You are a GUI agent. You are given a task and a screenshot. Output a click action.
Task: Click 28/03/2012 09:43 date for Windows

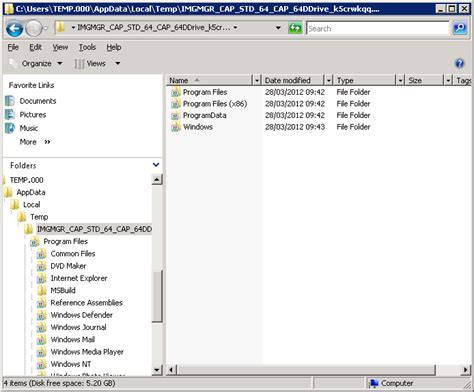click(x=295, y=127)
